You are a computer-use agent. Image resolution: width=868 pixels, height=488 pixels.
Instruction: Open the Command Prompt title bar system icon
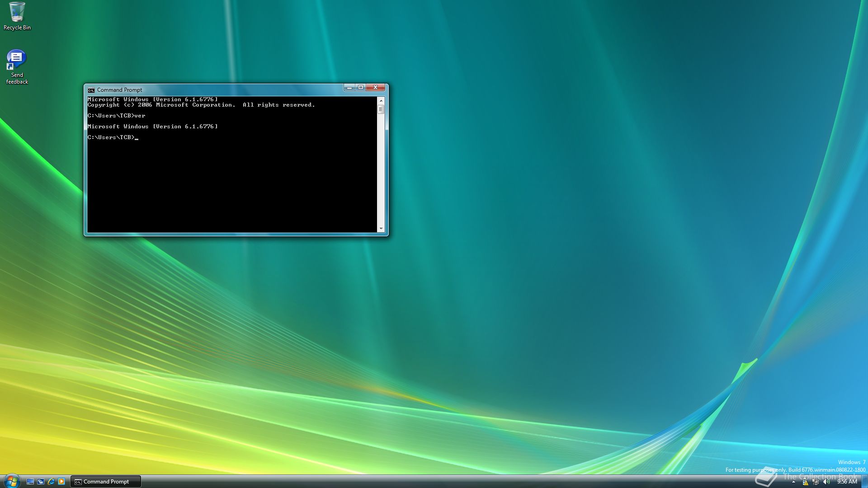(91, 90)
